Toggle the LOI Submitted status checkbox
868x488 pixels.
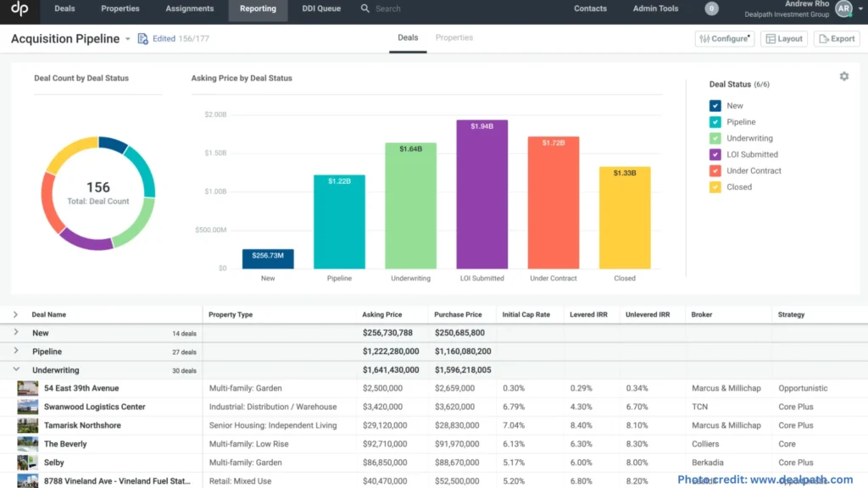pyautogui.click(x=715, y=154)
